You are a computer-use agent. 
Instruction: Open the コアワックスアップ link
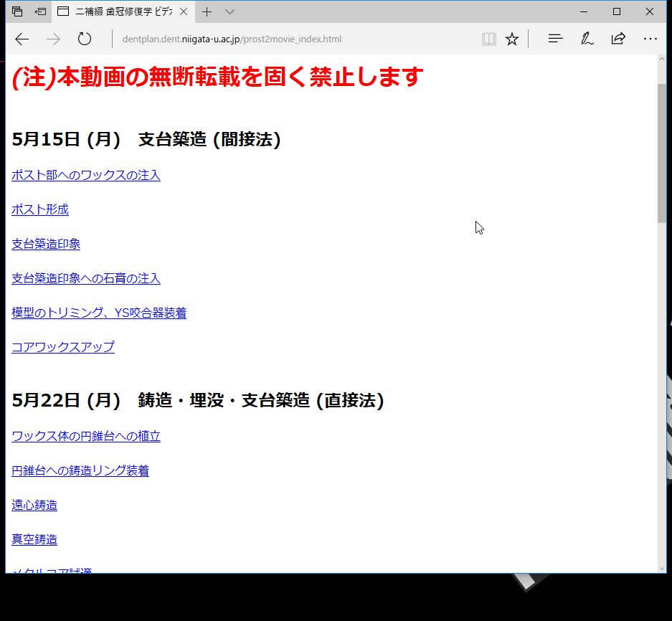point(63,347)
